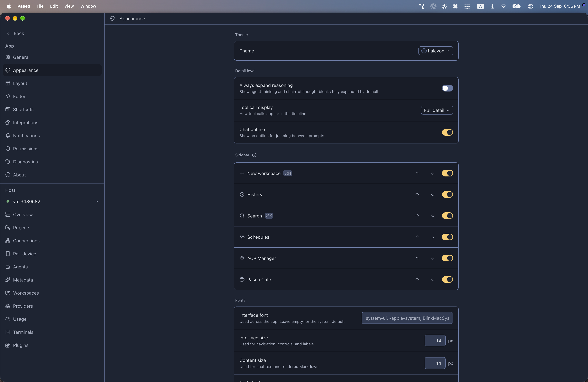Move Paseo Cafe up in sidebar order
The height and width of the screenshot is (382, 588).
pyautogui.click(x=417, y=279)
